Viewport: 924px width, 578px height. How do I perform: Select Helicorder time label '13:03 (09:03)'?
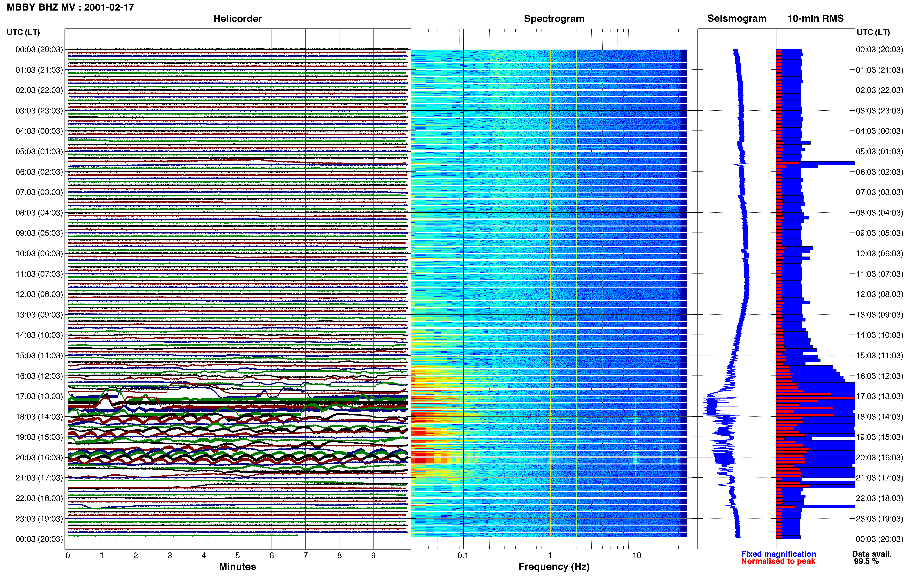click(39, 315)
